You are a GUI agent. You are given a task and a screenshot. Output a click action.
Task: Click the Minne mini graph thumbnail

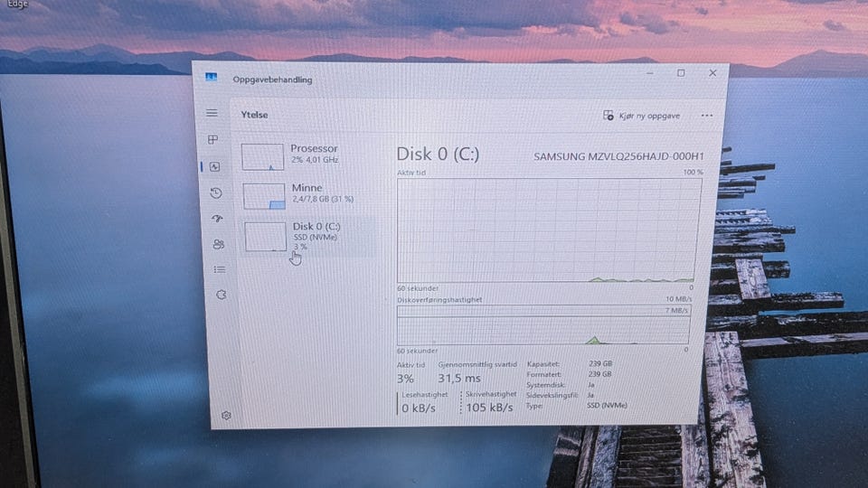[264, 196]
